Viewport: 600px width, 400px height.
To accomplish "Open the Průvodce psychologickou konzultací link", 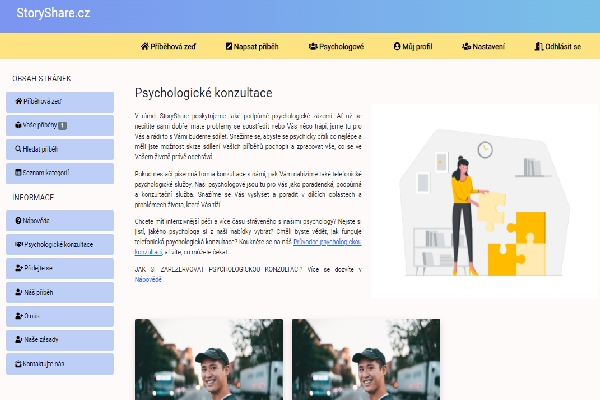I will point(320,241).
